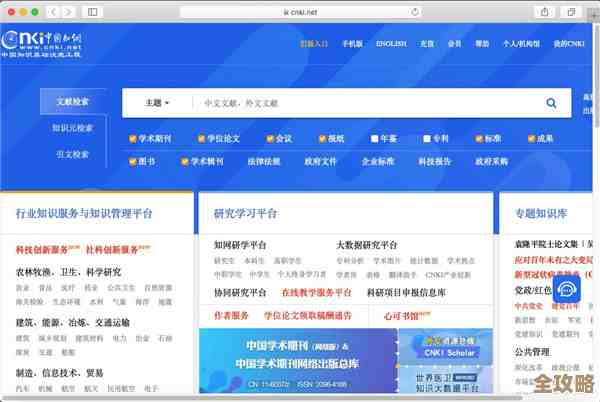Click 制造、信息技术、贸易 heading

click(x=60, y=373)
